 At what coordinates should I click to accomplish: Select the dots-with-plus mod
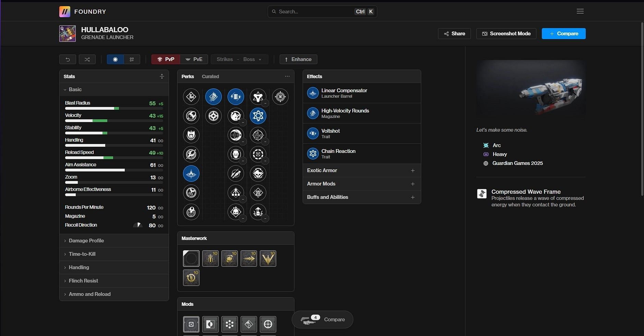coord(229,324)
